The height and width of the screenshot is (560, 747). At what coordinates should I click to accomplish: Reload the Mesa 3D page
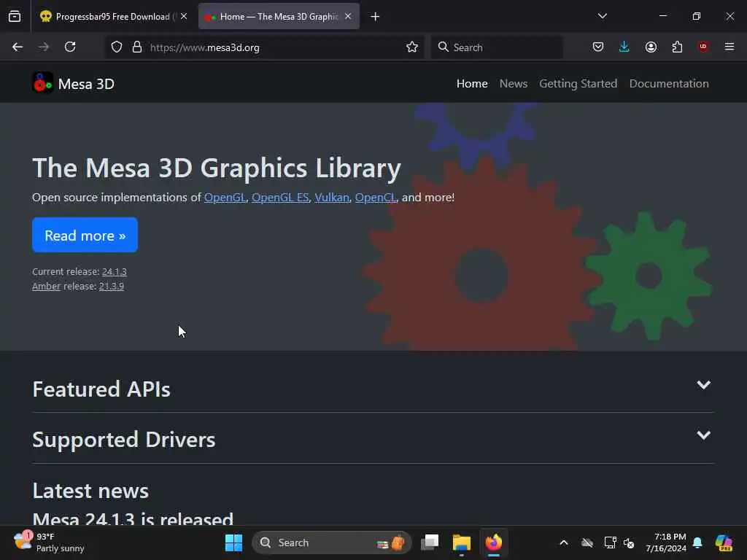click(70, 47)
